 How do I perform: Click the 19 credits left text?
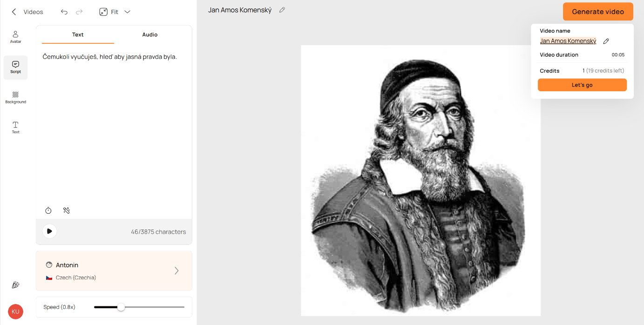pyautogui.click(x=605, y=71)
